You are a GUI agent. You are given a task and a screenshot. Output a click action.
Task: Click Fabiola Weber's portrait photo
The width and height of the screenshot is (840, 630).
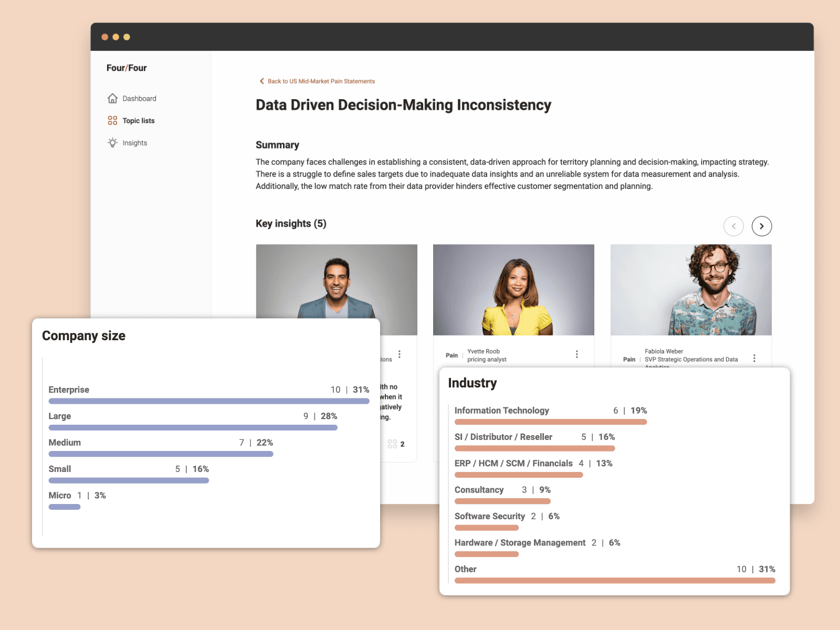691,289
